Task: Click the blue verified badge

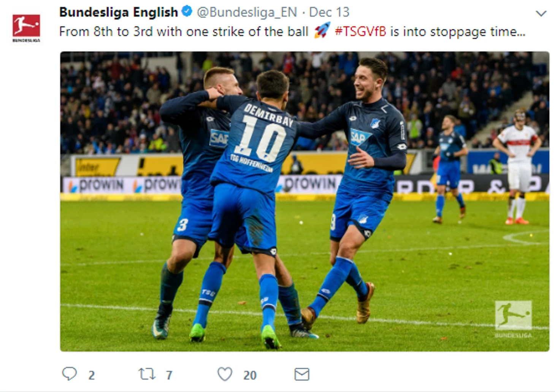Action: [187, 12]
